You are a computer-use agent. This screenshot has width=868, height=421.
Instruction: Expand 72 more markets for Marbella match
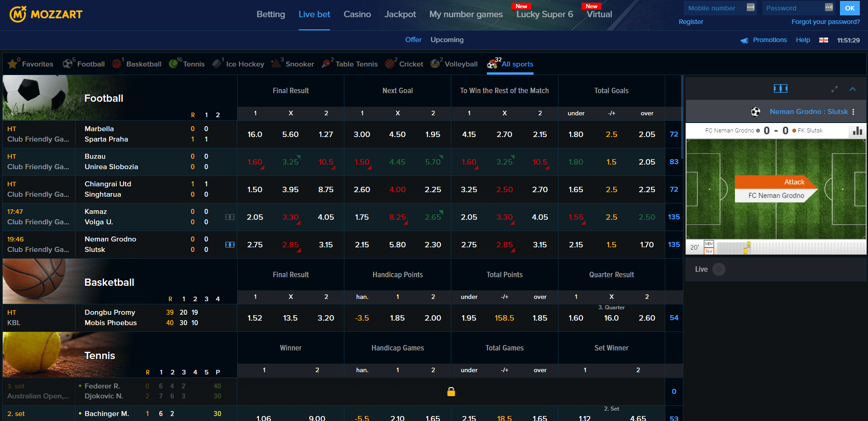pyautogui.click(x=674, y=134)
